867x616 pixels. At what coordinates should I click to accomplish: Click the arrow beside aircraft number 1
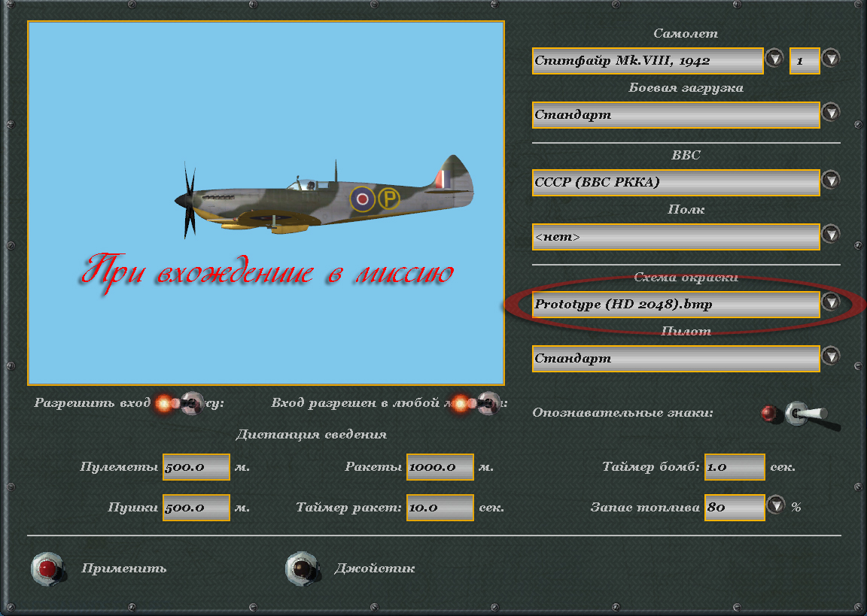831,58
